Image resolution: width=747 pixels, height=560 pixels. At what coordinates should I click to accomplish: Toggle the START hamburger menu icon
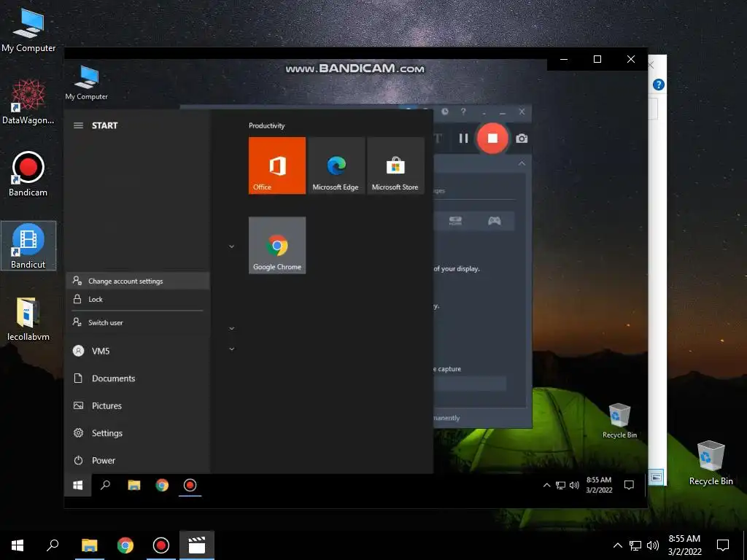click(79, 125)
